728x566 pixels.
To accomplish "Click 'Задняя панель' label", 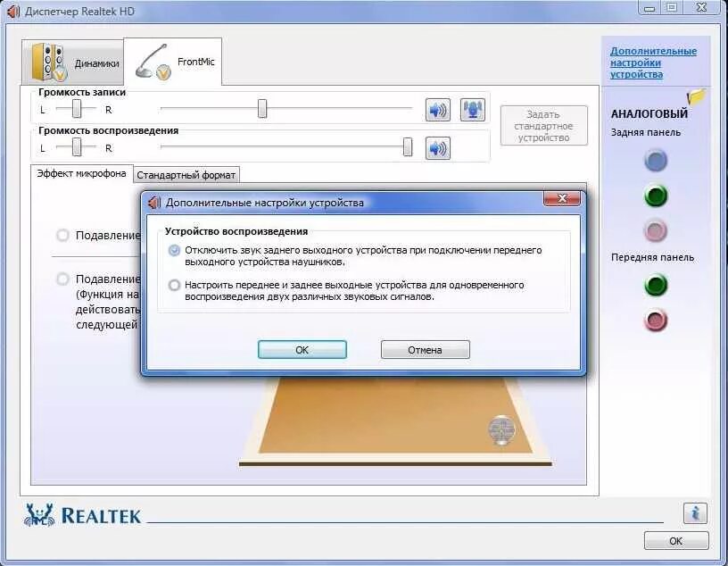I will (646, 132).
